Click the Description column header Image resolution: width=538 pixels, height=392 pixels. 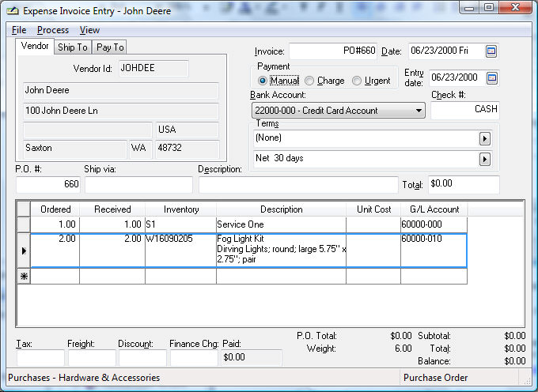coord(281,209)
